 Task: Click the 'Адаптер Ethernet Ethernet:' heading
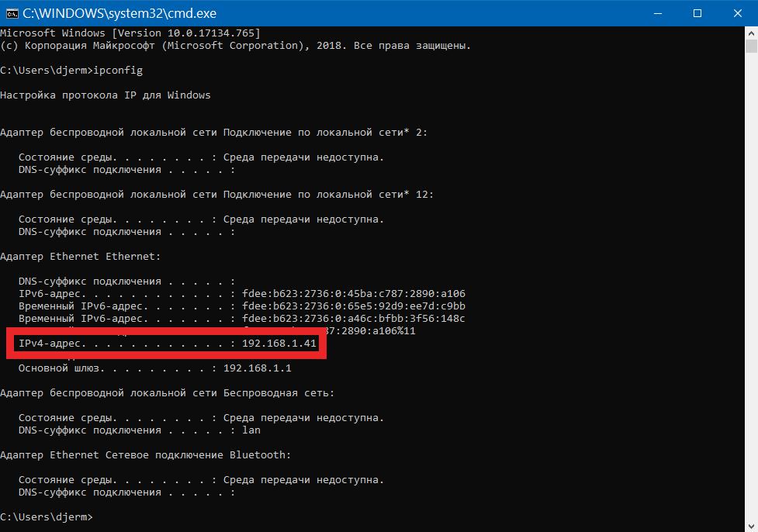pyautogui.click(x=80, y=257)
